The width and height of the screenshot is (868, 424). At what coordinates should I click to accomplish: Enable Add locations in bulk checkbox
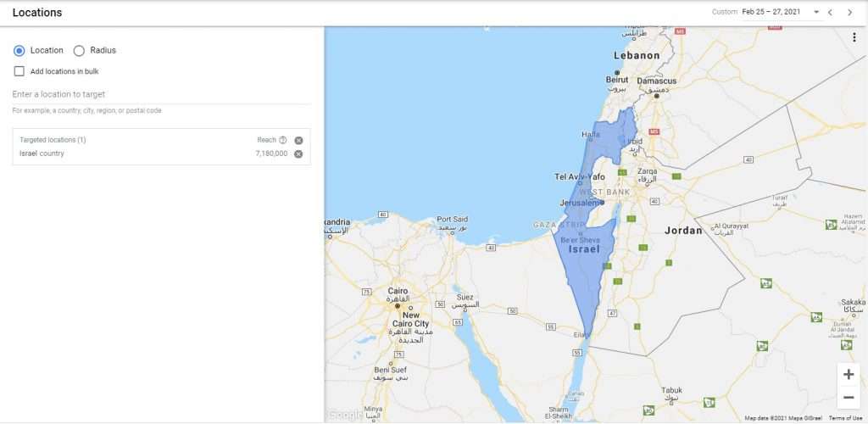(19, 71)
